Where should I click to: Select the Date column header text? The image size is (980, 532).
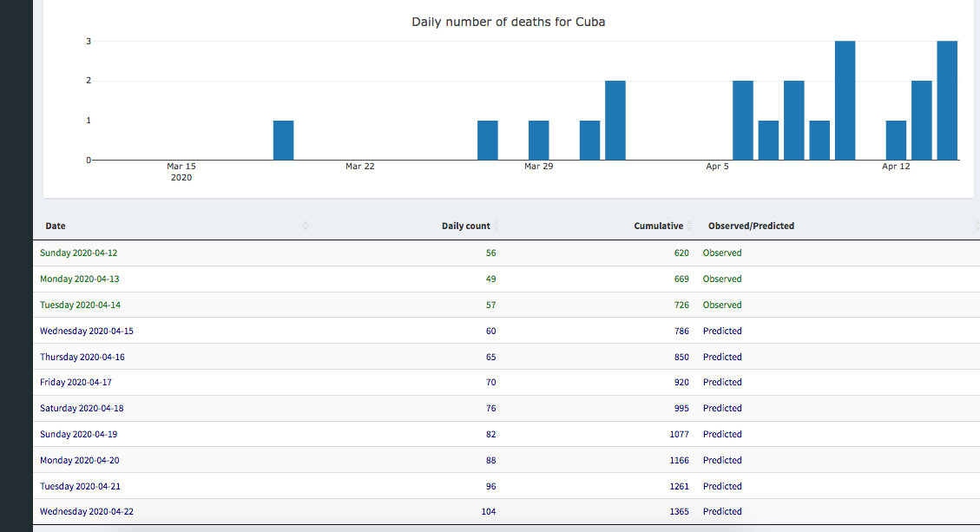[x=56, y=226]
